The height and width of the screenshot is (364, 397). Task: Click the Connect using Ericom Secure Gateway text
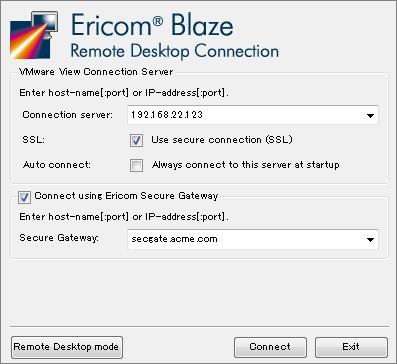coord(126,196)
